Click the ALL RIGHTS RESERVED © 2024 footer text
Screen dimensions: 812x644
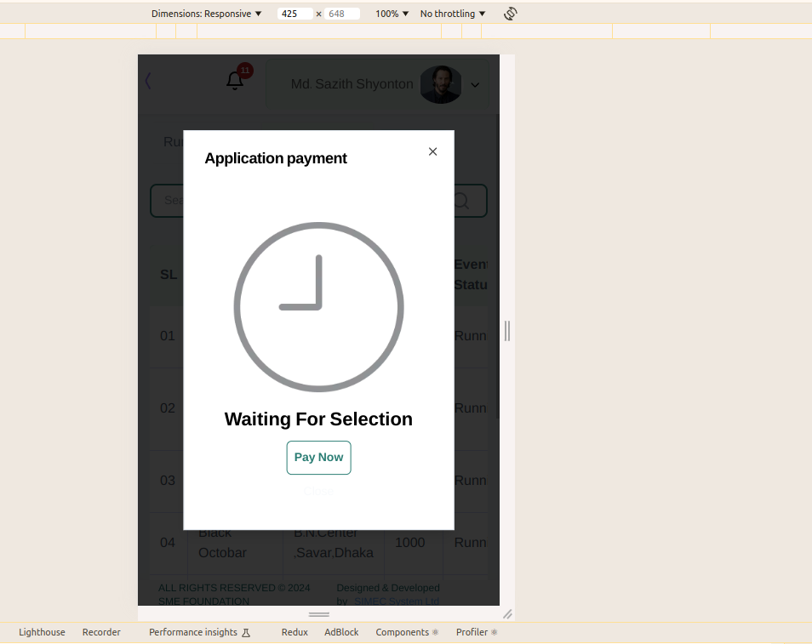click(234, 588)
